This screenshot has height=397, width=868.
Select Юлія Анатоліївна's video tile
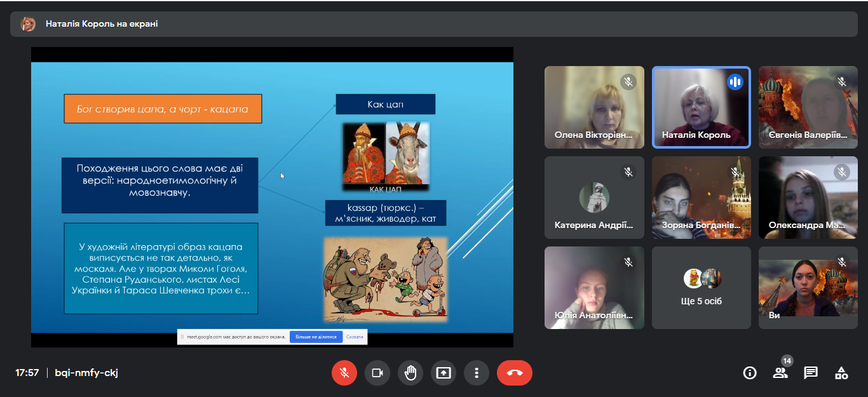click(x=594, y=288)
